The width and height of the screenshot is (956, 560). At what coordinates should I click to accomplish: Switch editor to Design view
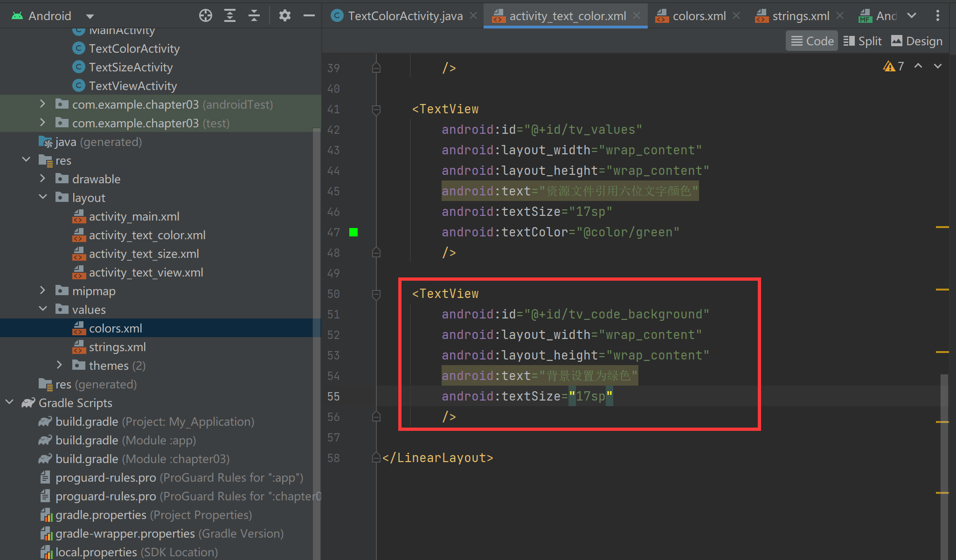tap(916, 41)
